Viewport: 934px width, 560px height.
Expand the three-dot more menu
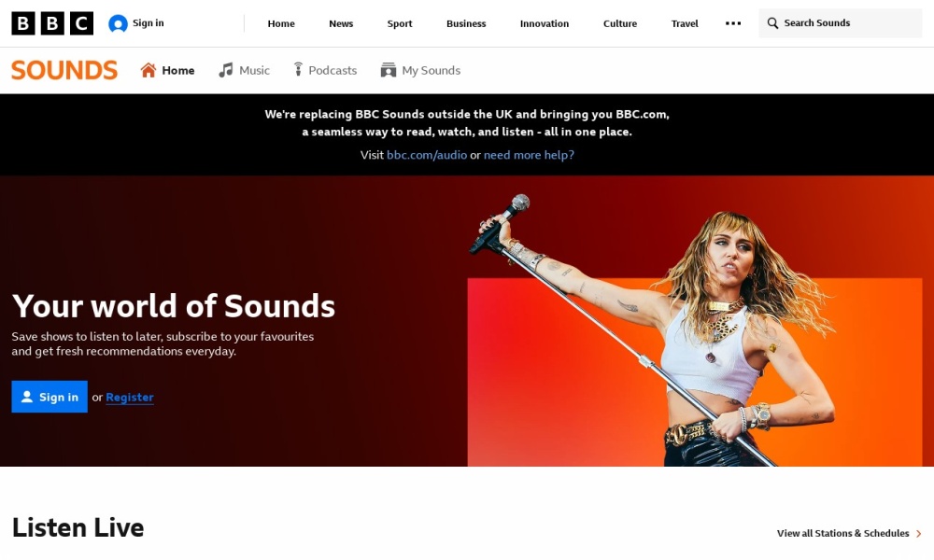click(x=733, y=23)
